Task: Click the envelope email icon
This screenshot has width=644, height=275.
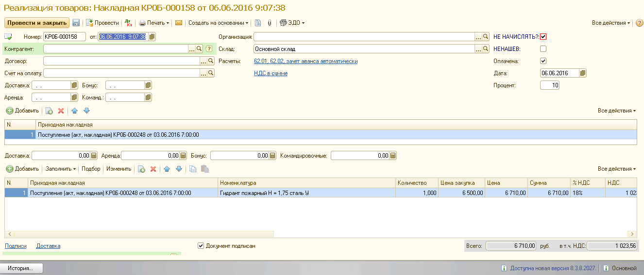Action: [x=179, y=23]
